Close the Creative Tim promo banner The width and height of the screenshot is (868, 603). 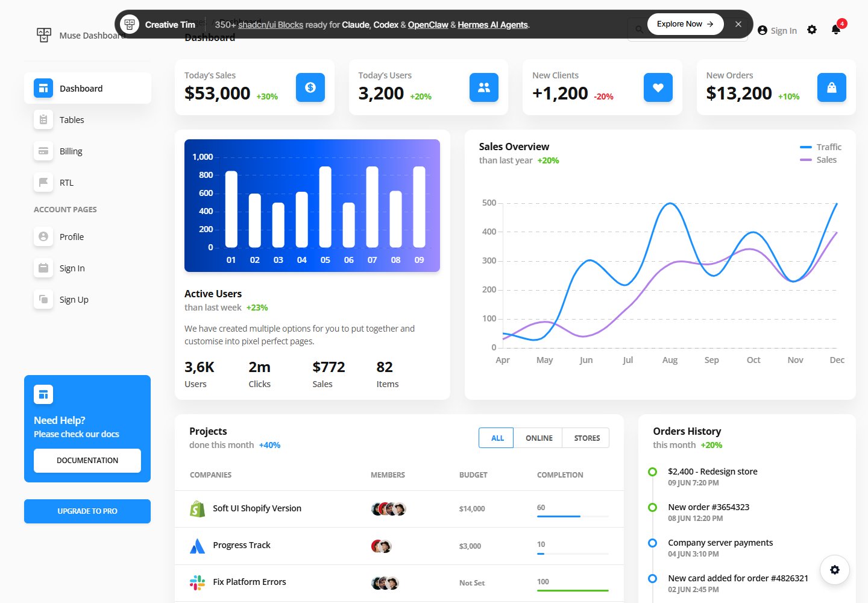738,24
